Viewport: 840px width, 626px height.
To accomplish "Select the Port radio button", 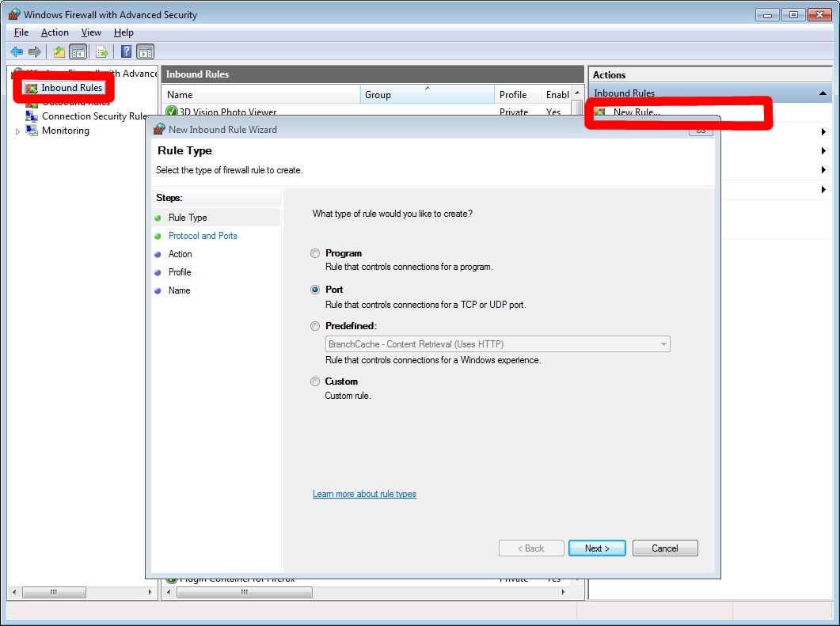I will [315, 290].
